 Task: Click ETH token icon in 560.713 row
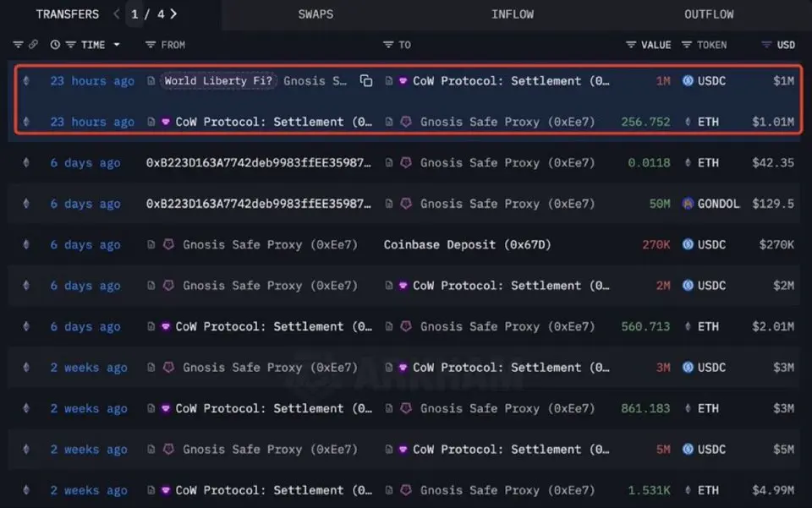(x=688, y=326)
